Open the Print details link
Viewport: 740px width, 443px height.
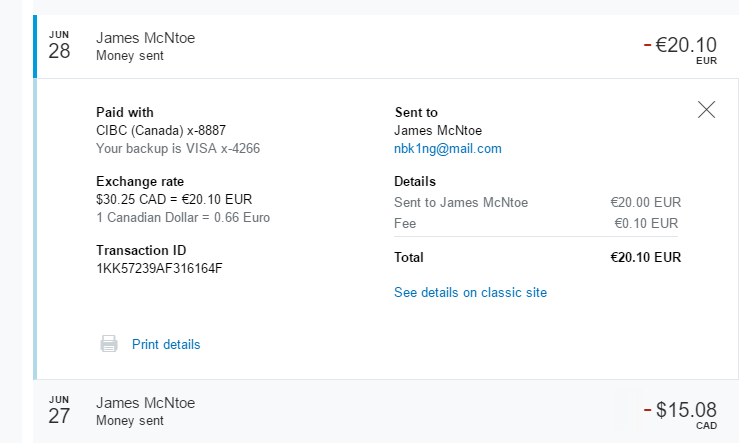click(x=166, y=344)
